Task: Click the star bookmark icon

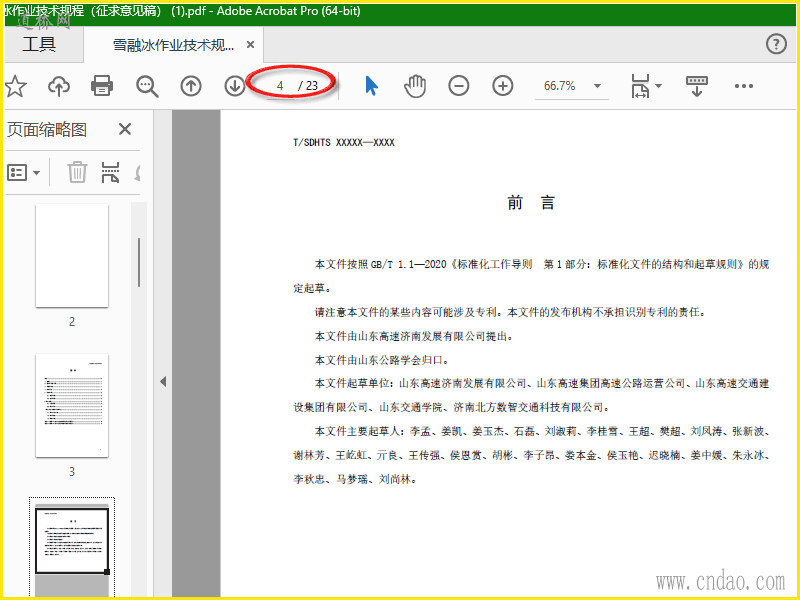Action: (x=15, y=86)
